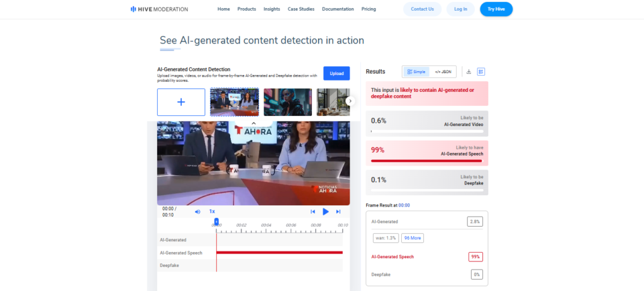The image size is (644, 291).
Task: Click the layout view icon beside download
Action: click(481, 72)
